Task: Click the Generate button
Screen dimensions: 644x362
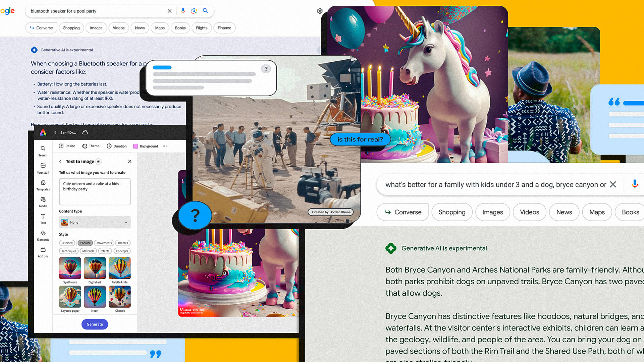Action: pyautogui.click(x=95, y=324)
